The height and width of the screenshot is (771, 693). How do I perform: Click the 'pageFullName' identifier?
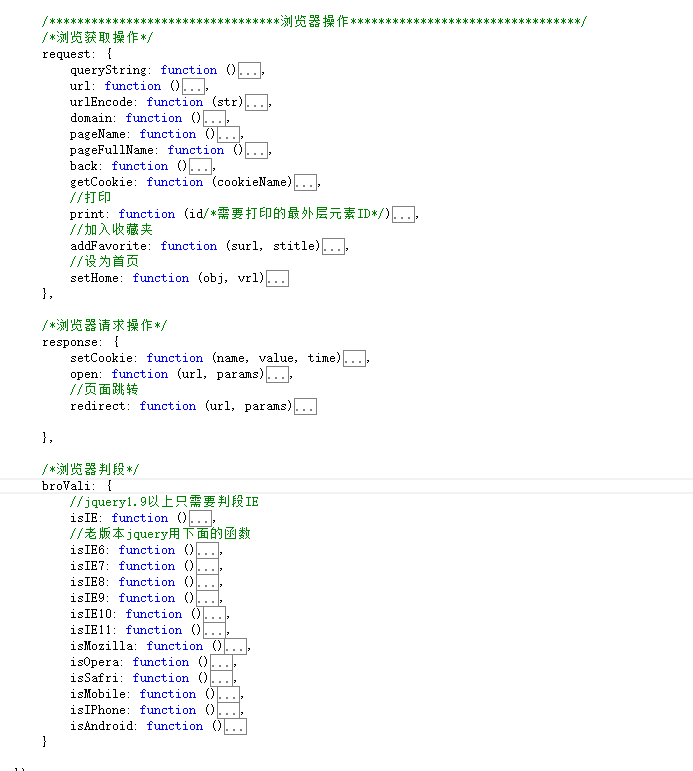pyautogui.click(x=112, y=150)
